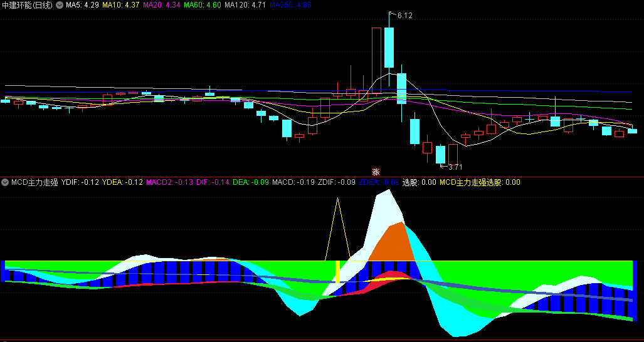Image resolution: width=644 pixels, height=342 pixels.
Task: Click the red 涨 marker icon
Action: tap(376, 172)
